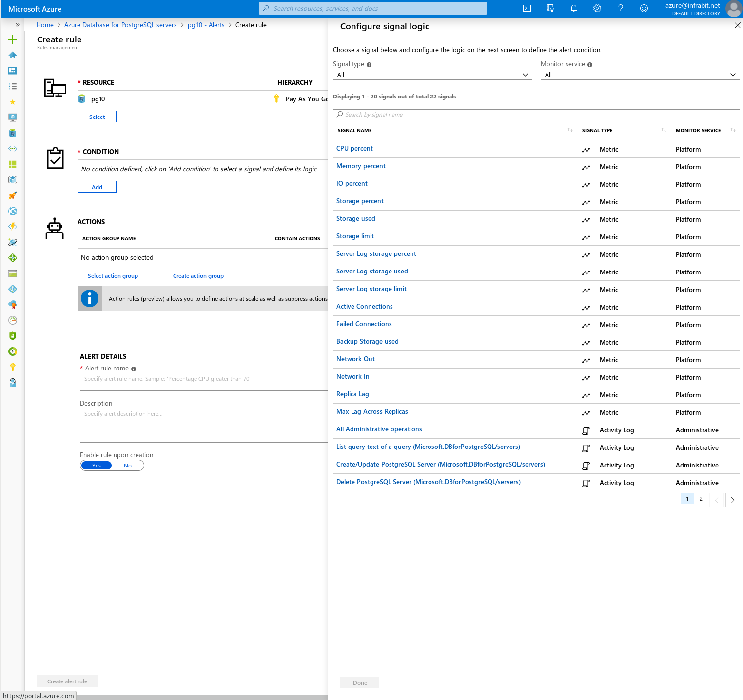Screen dimensions: 743x700
Task: Open the green shield sidebar icon
Action: [13, 336]
